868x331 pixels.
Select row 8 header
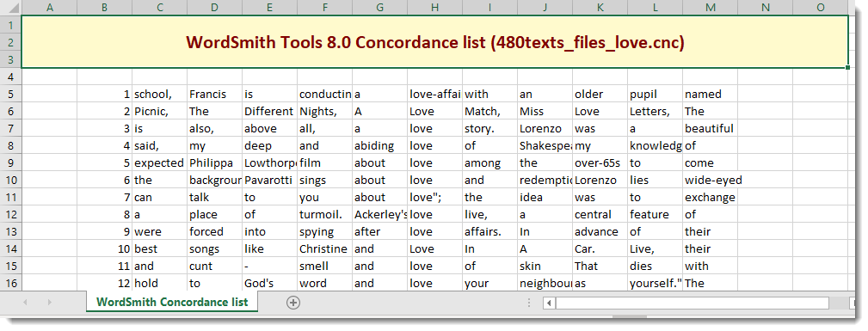(10, 145)
